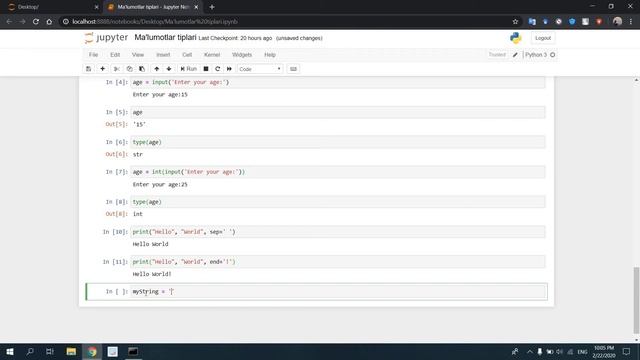The height and width of the screenshot is (360, 640).
Task: Open the View menu
Action: (x=138, y=55)
